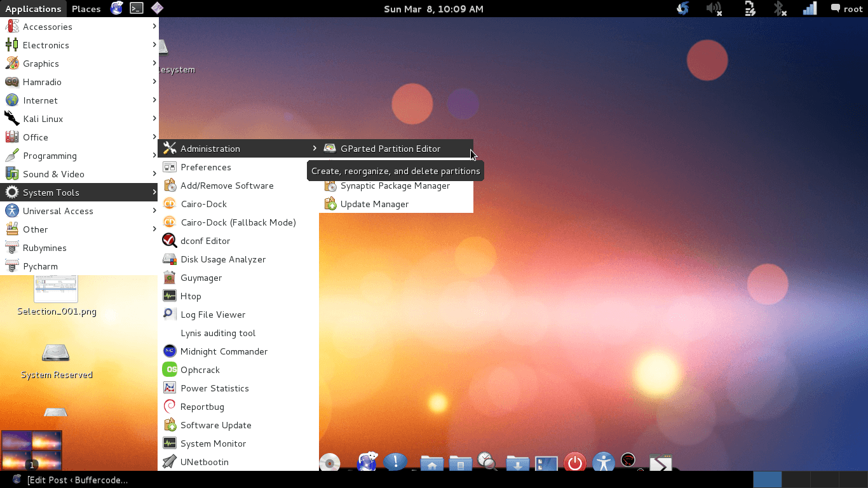Click the clock showing Sun Mar 8
Viewport: 868px width, 488px height.
click(434, 9)
